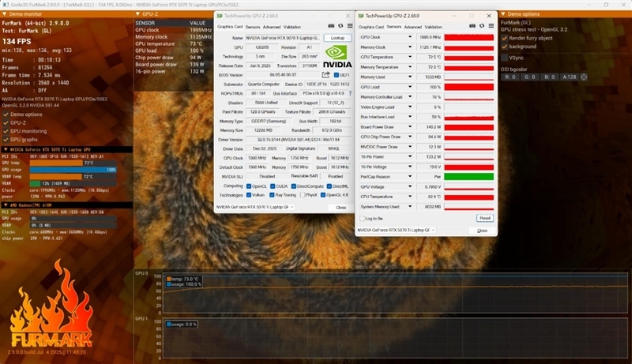Viewport: 632px width, 364px height.
Task: Open the hamburger menu in left GPU-Z window
Action: (x=350, y=26)
